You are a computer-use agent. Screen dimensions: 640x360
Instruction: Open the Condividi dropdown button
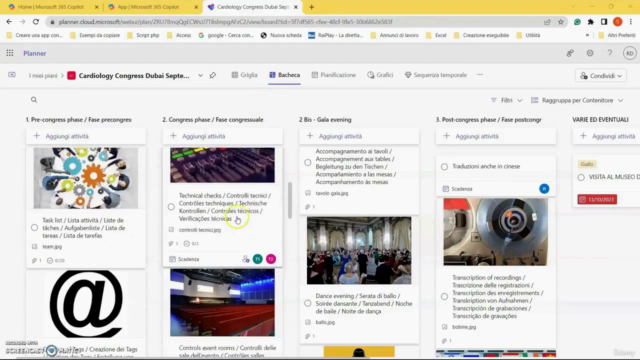click(601, 76)
